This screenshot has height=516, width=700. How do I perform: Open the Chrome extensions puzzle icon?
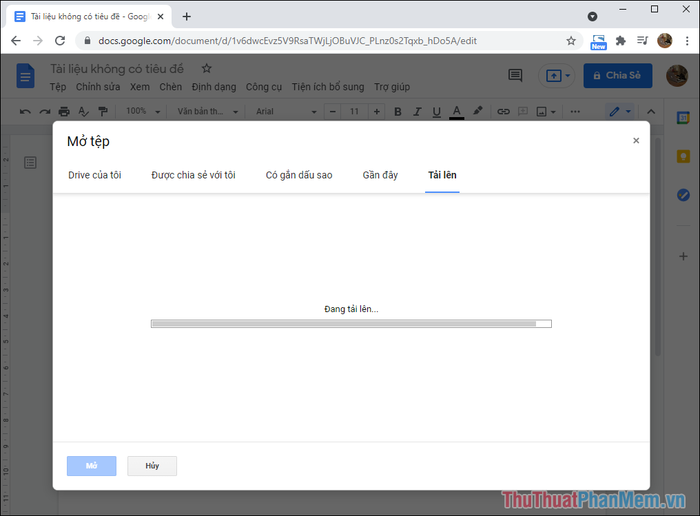[621, 41]
